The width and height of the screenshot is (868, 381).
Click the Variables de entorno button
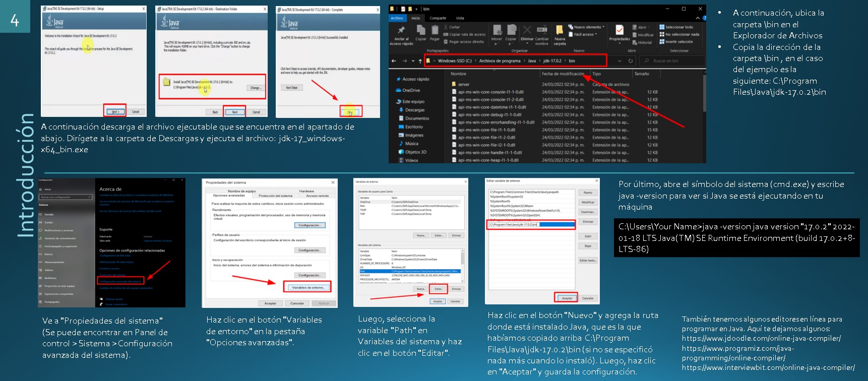308,287
